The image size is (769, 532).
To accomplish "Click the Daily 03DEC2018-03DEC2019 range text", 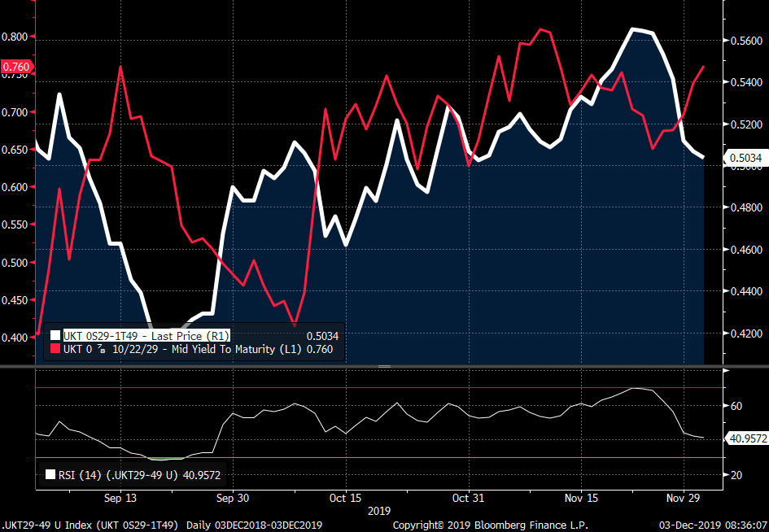I will (256, 525).
